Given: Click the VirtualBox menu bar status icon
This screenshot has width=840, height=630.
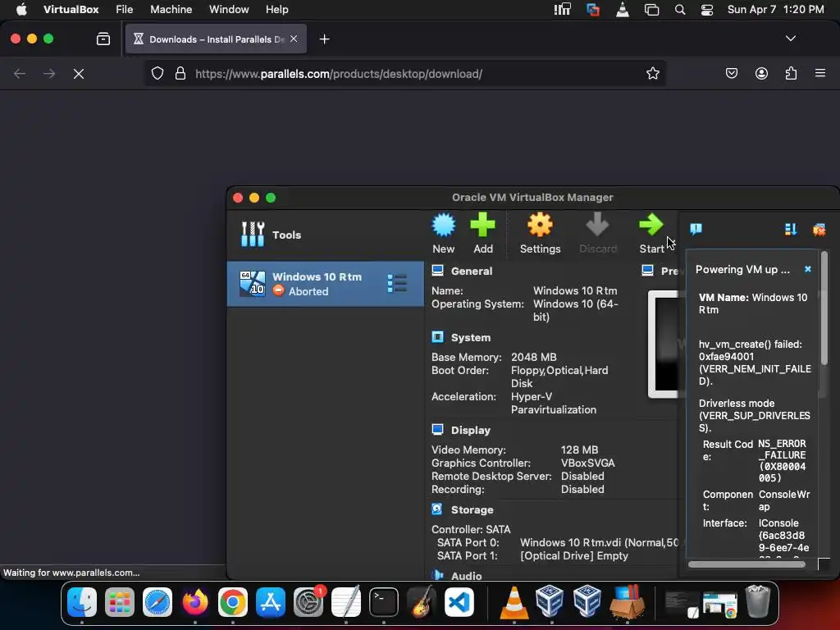Looking at the screenshot, I should coord(592,10).
